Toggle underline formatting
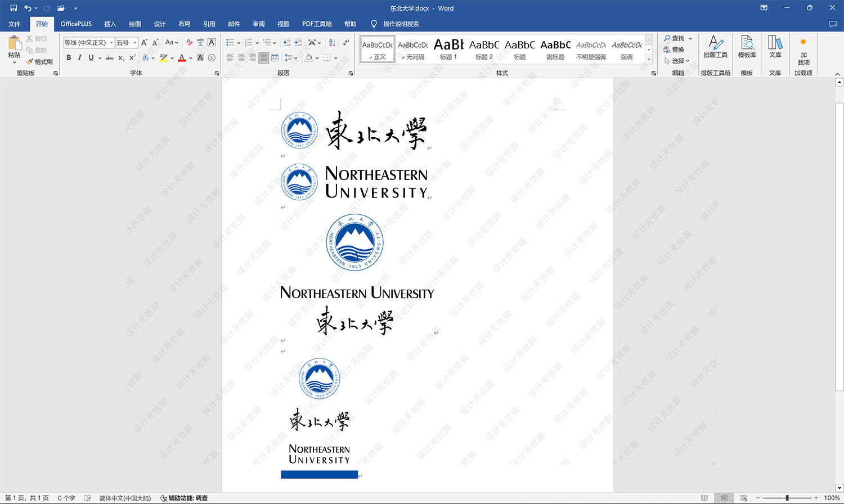 tap(91, 57)
